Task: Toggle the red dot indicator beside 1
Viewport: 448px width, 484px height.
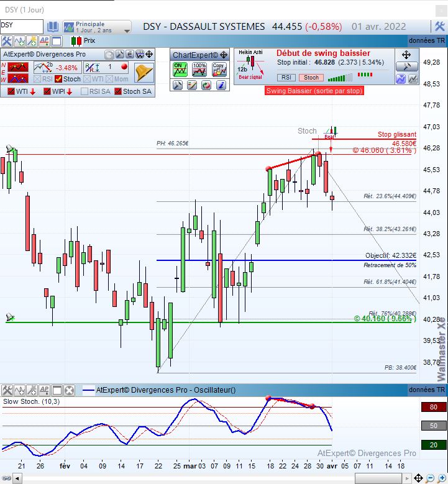Action: pos(124,66)
